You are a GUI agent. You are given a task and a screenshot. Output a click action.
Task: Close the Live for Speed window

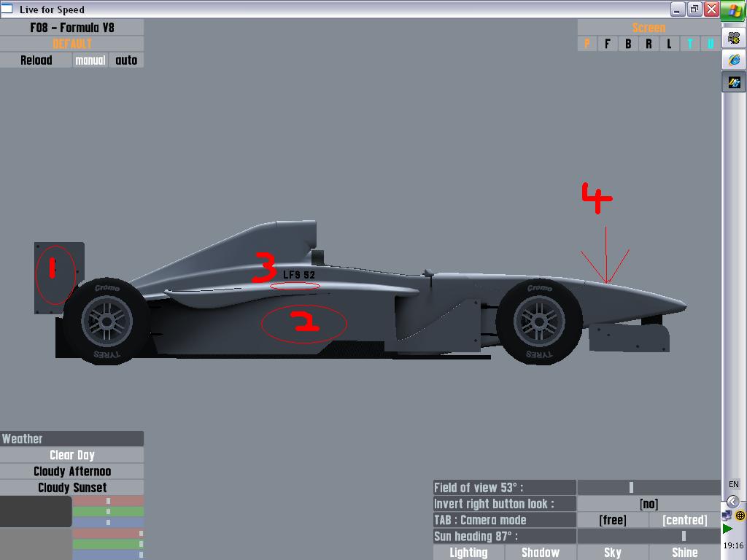pos(711,9)
